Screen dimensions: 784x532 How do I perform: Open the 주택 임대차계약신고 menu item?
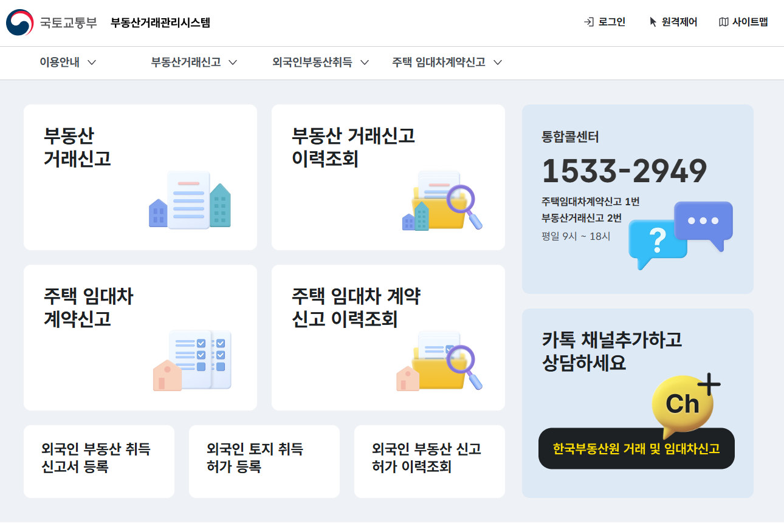pyautogui.click(x=439, y=63)
